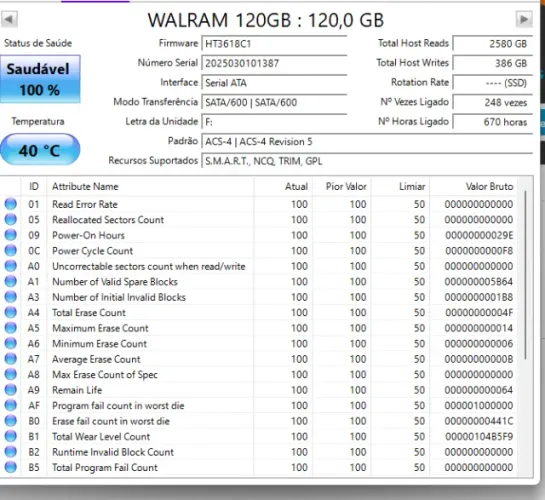This screenshot has height=500, width=545.
Task: Click the Valor Bruto column header
Action: (x=473, y=187)
